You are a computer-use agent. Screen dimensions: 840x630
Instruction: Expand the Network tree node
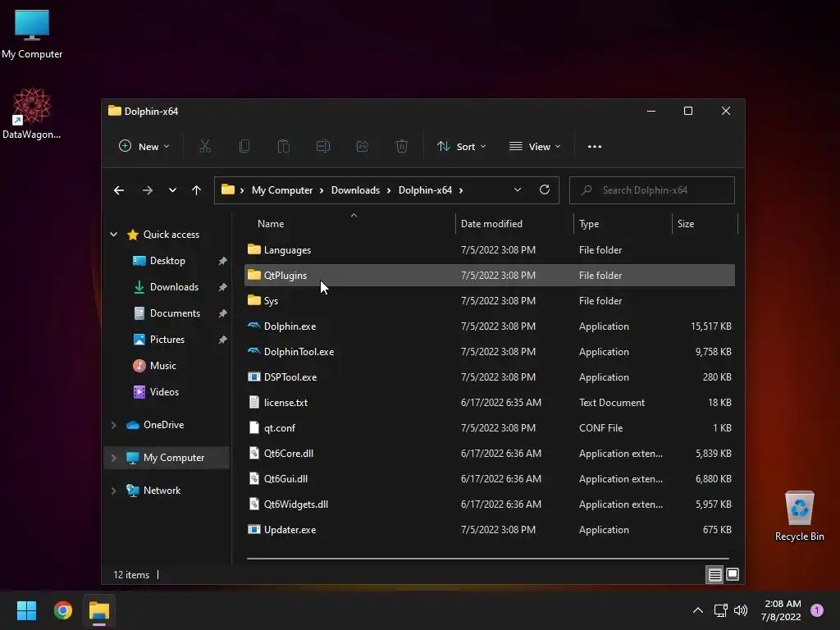113,491
